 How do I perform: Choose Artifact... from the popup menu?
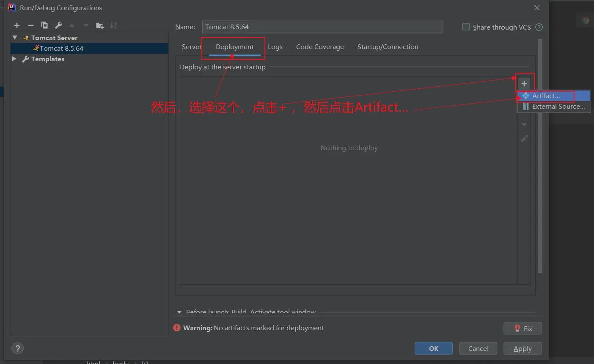tap(554, 96)
